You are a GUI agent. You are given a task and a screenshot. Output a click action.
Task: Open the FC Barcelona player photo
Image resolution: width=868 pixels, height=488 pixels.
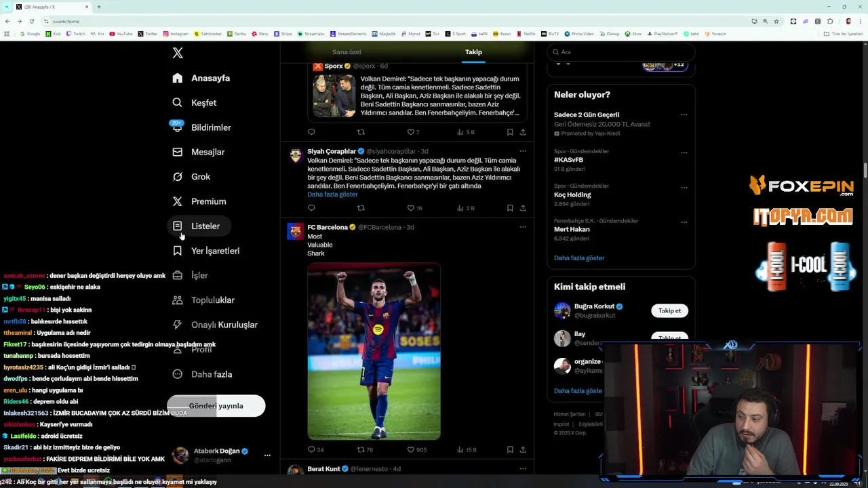pyautogui.click(x=374, y=352)
